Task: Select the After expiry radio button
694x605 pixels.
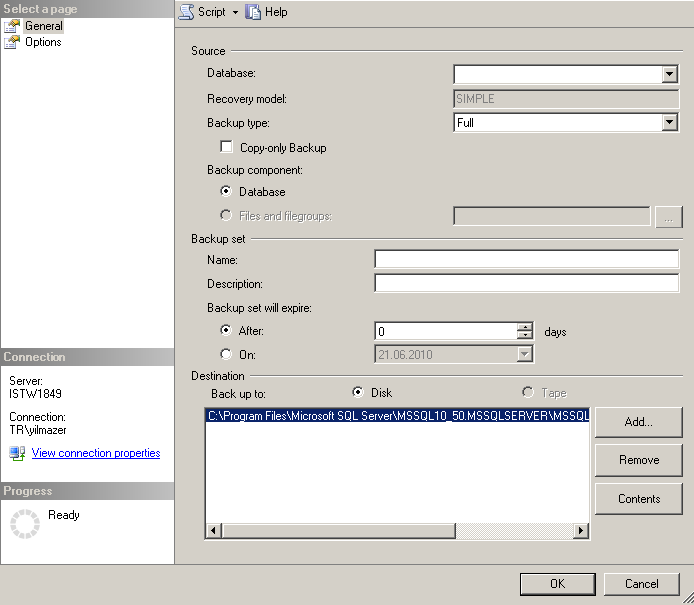Action: pyautogui.click(x=226, y=330)
